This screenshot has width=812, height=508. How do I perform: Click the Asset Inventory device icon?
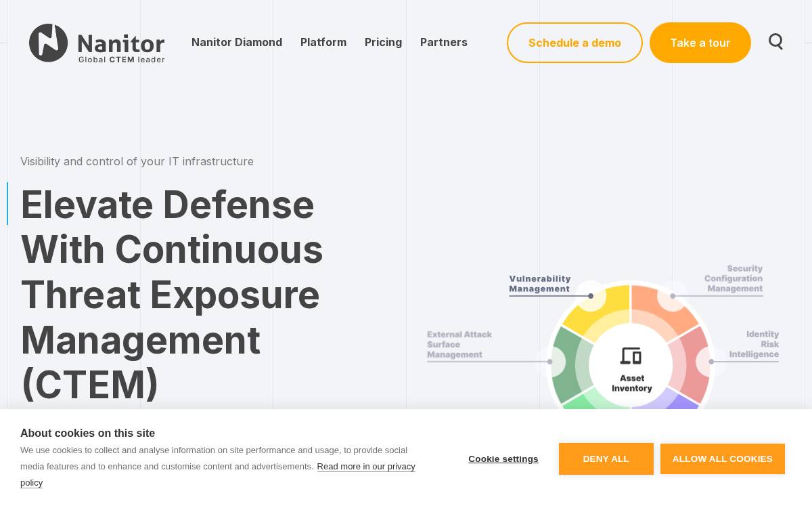(x=631, y=356)
